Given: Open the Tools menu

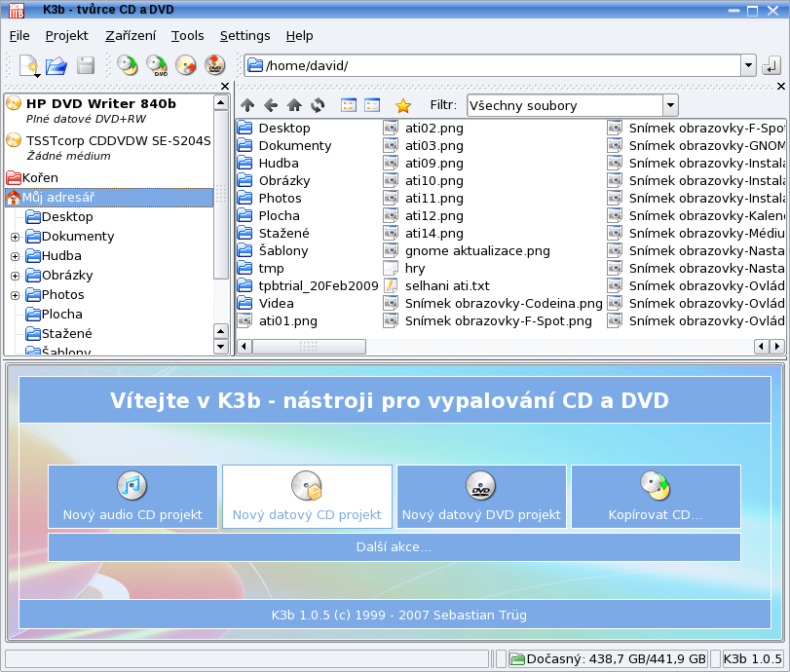Looking at the screenshot, I should 187,36.
